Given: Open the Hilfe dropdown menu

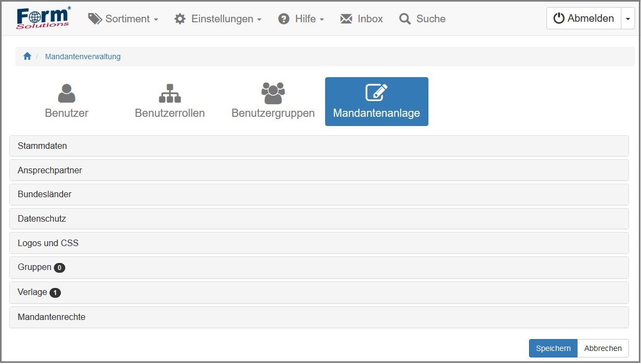Looking at the screenshot, I should click(301, 19).
